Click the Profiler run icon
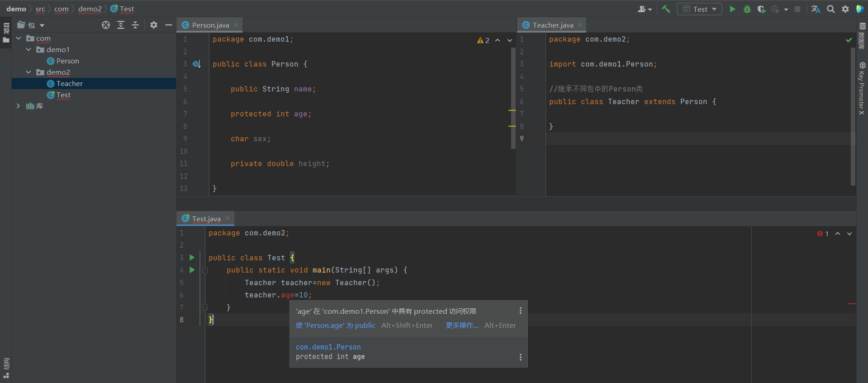The image size is (868, 383). (775, 9)
